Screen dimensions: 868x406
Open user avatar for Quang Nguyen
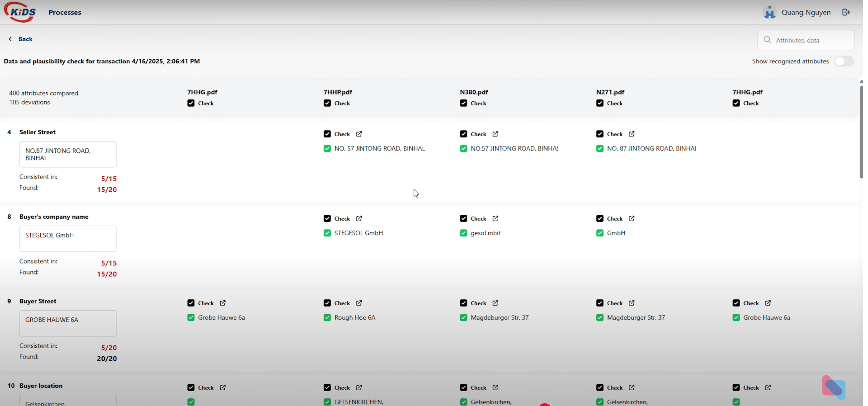(769, 12)
